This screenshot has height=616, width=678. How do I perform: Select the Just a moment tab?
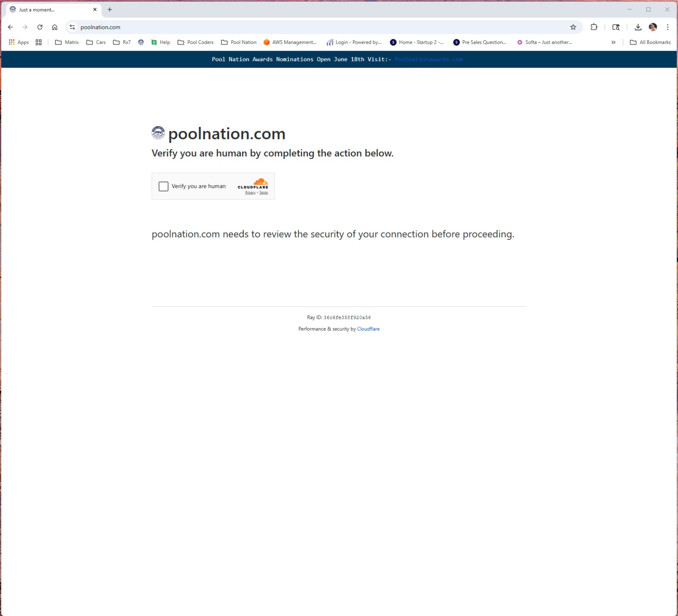[53, 9]
